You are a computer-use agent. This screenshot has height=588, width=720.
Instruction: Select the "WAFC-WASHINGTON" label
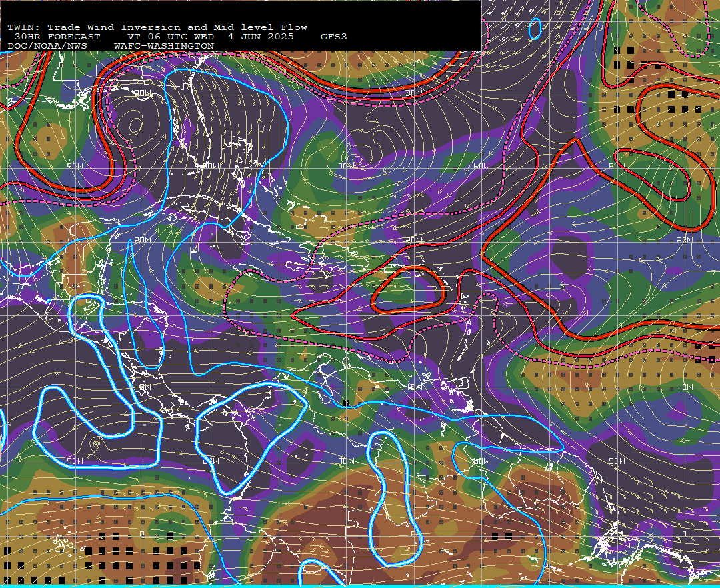pos(164,47)
